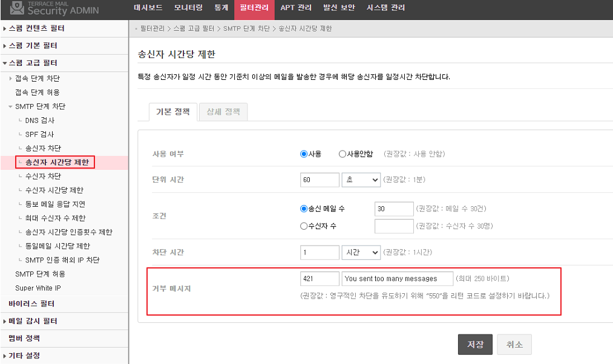
Task: Select the 사용 radio button
Action: (x=304, y=154)
